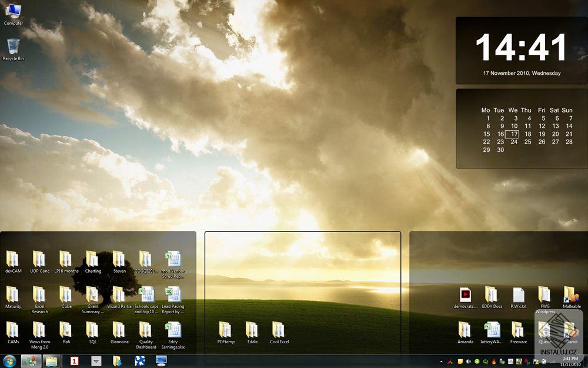Image resolution: width=588 pixels, height=368 pixels.
Task: Select the Wizard Partial folder
Action: point(119,297)
